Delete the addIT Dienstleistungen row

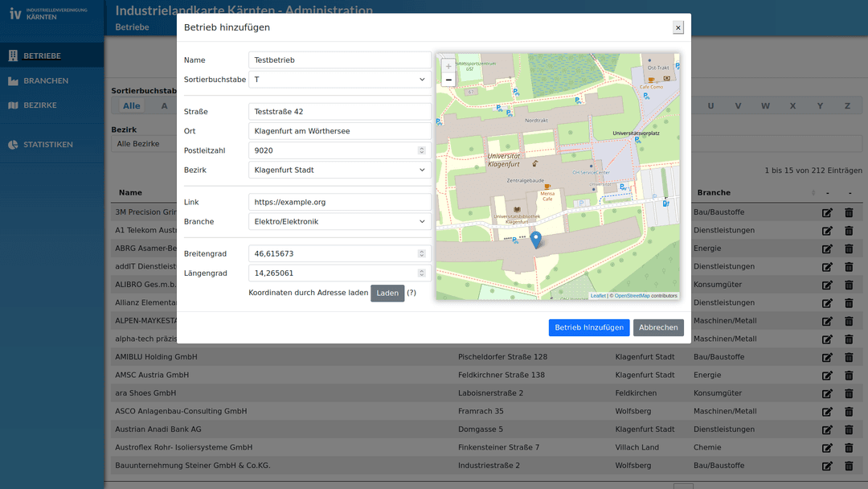[849, 267]
